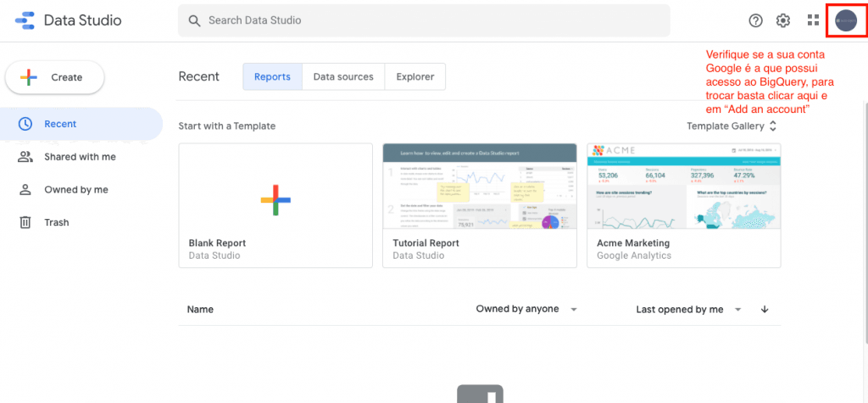Open the Last opened by me dropdown
This screenshot has width=868, height=403.
pyautogui.click(x=688, y=310)
